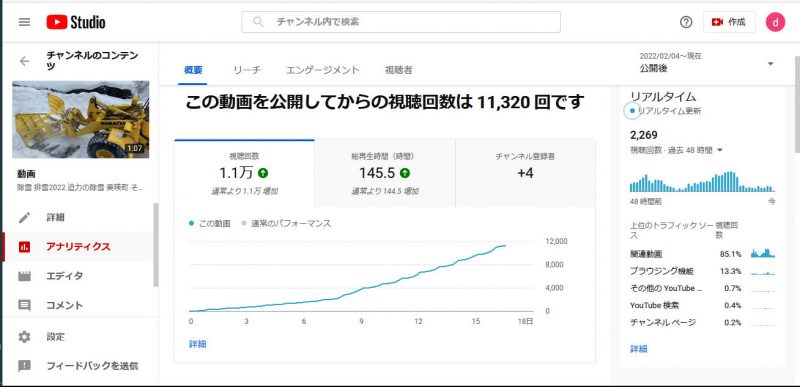Open the help question mark icon
The image size is (800, 387).
click(x=686, y=22)
